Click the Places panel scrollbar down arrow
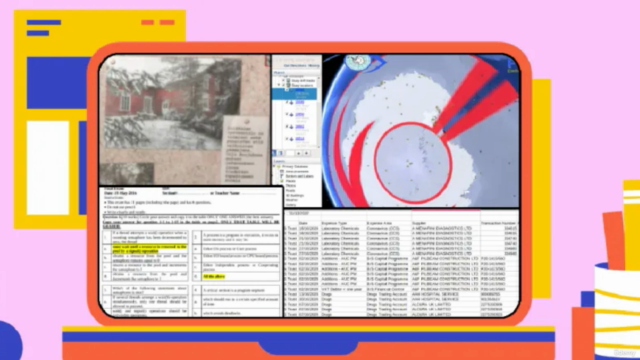This screenshot has height=360, width=640. 318,147
